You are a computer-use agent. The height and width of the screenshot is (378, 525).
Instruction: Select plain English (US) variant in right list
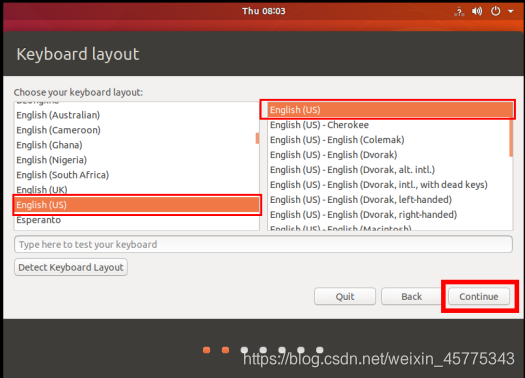390,110
